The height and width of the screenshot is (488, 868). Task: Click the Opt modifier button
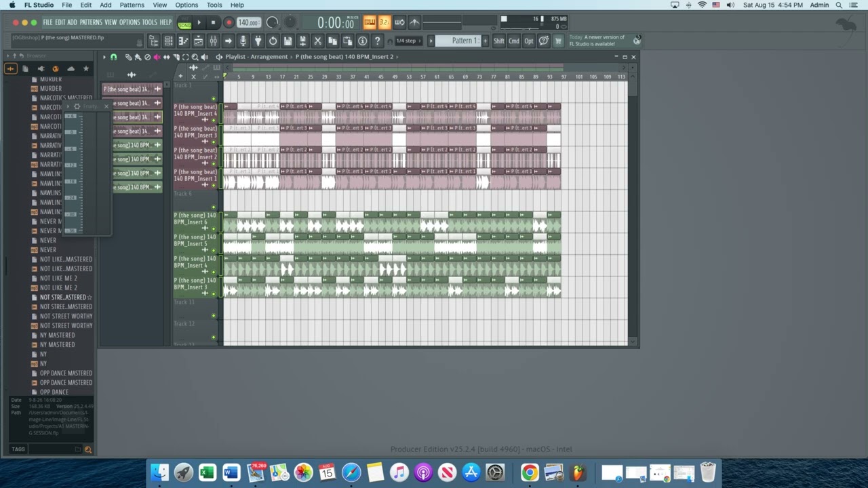pos(529,41)
